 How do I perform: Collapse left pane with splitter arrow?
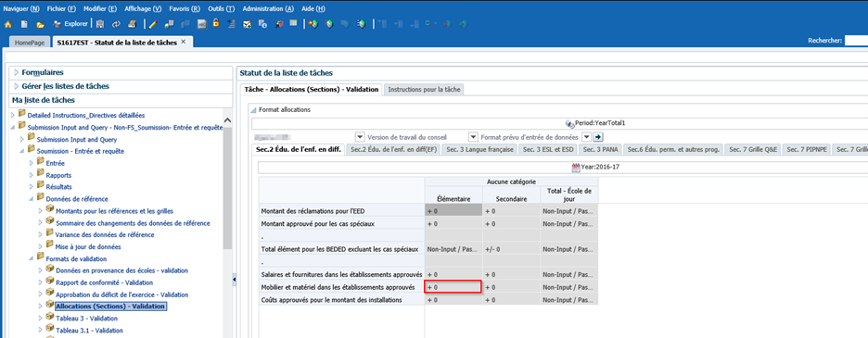235,280
